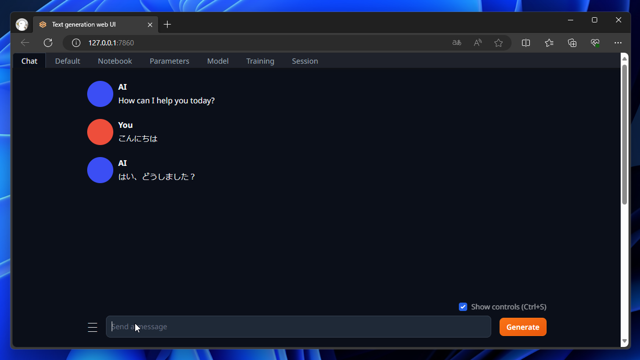The width and height of the screenshot is (640, 360).
Task: Click the Generate button
Action: 523,327
